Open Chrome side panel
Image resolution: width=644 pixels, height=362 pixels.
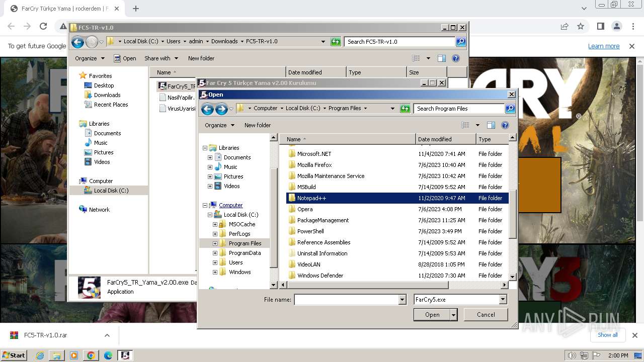coord(600,27)
